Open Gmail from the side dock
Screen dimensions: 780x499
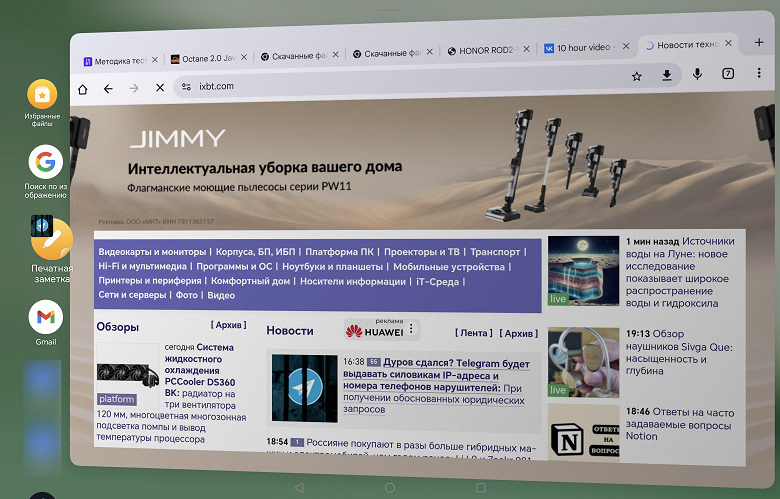pos(46,322)
